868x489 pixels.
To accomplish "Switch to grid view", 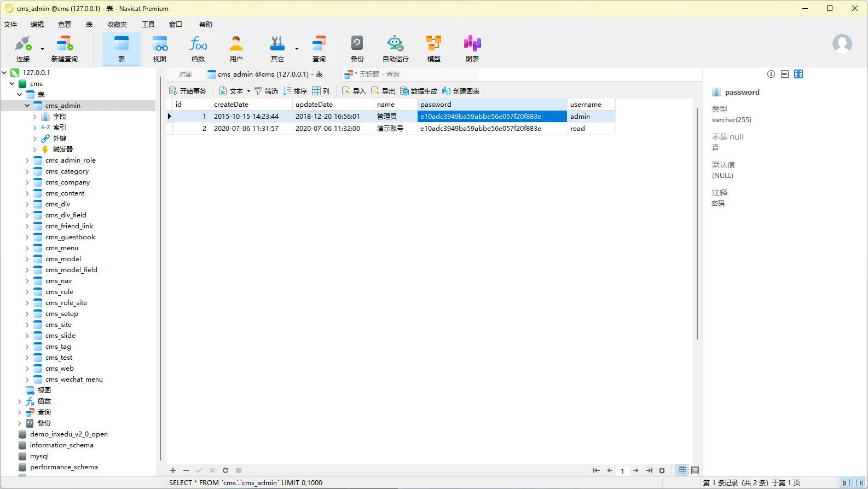I will 682,470.
